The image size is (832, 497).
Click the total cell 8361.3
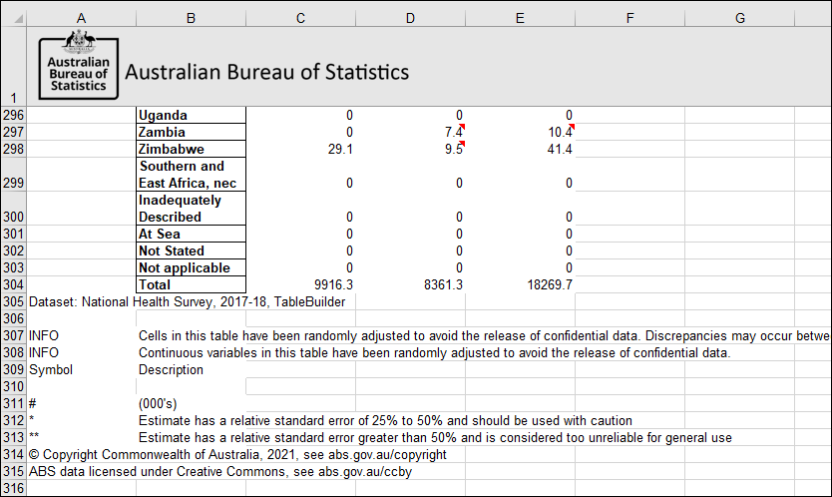[x=410, y=285]
